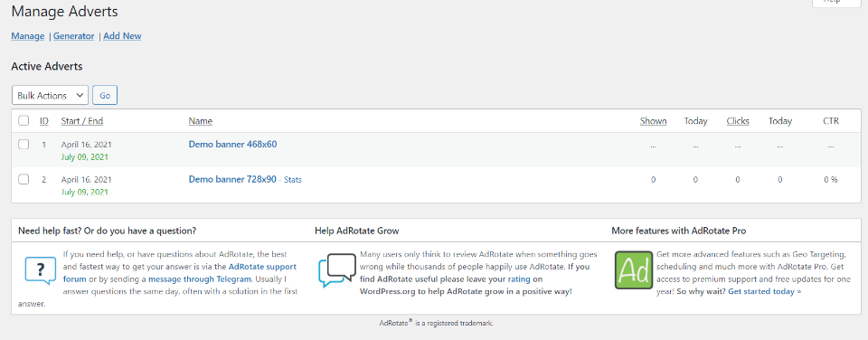Sort by Clicks column header

738,120
